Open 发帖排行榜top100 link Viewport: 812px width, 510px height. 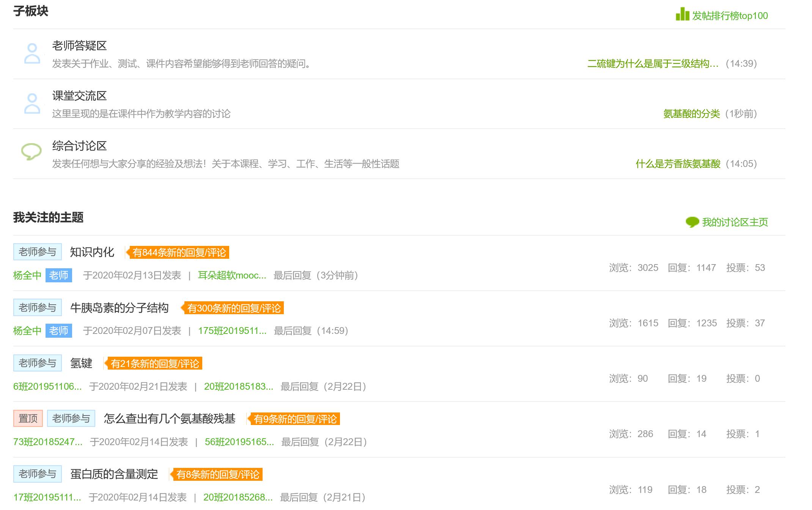tap(730, 16)
